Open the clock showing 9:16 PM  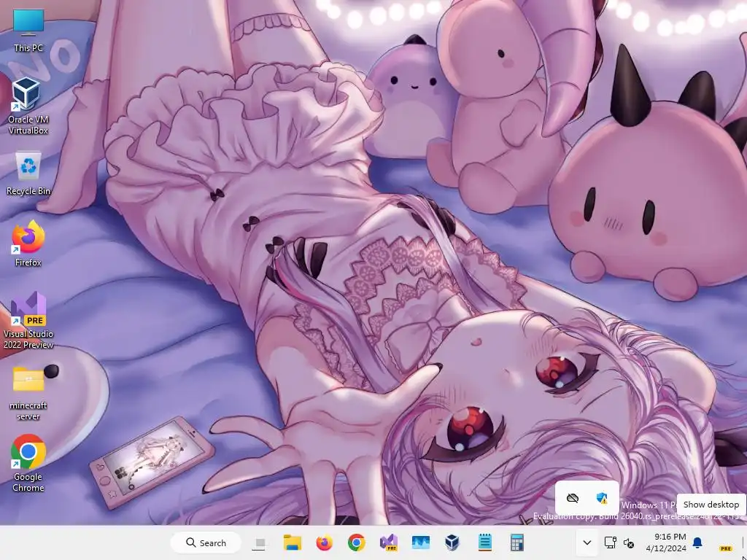point(666,542)
